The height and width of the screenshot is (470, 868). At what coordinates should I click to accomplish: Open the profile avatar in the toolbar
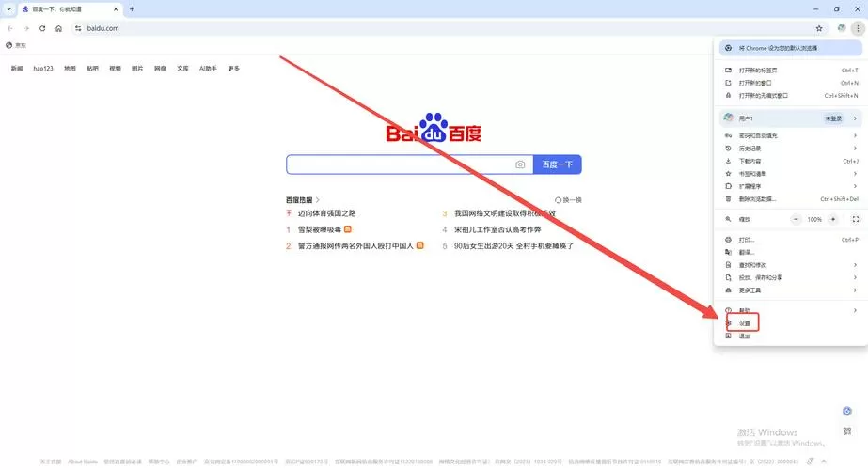tap(842, 28)
